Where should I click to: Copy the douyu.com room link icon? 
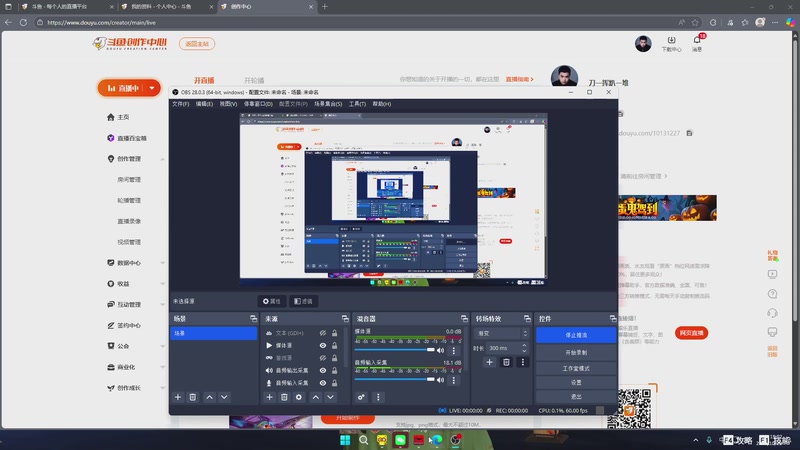[689, 133]
